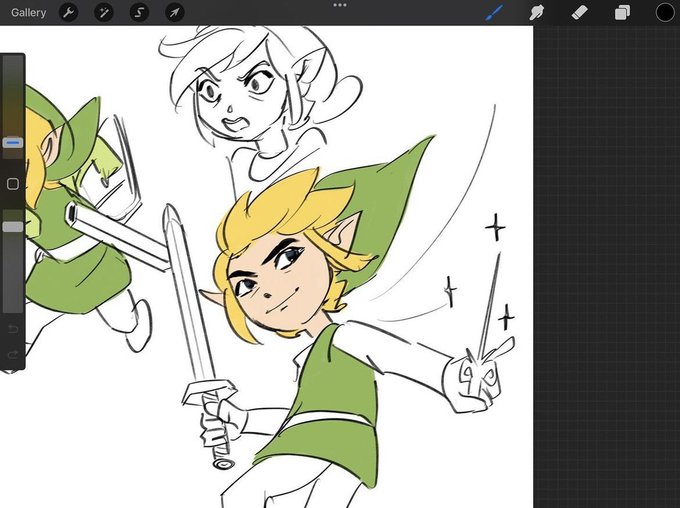
Task: Tap the redo arrow in sidebar
Action: tap(13, 355)
